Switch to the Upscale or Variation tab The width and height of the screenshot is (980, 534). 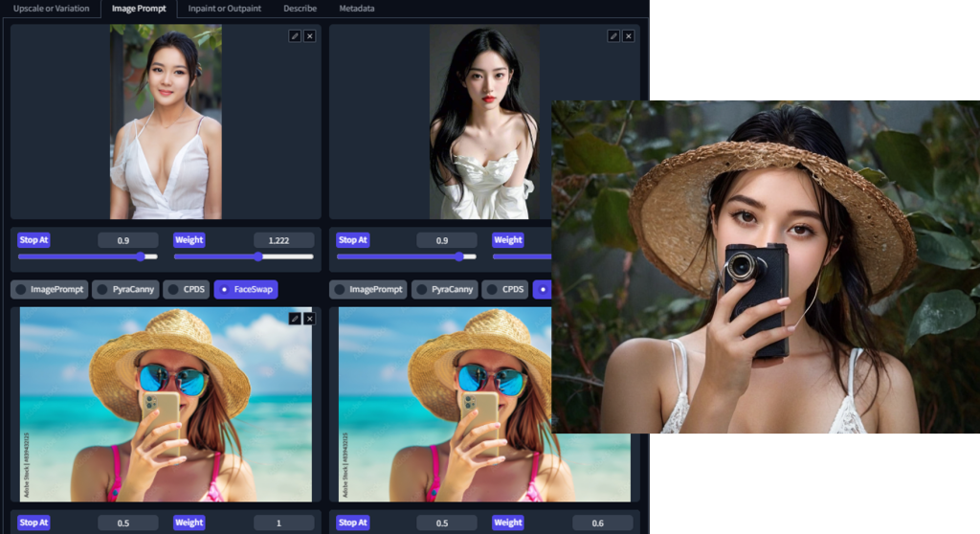[51, 9]
